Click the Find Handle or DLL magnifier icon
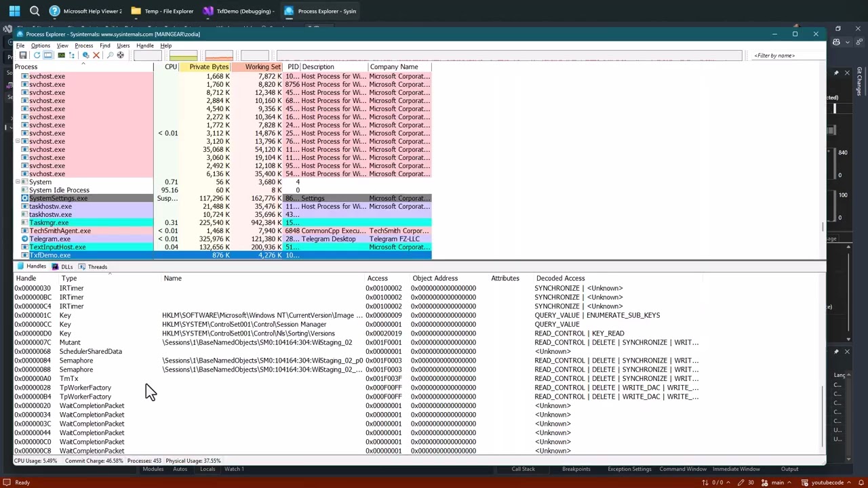 click(110, 56)
